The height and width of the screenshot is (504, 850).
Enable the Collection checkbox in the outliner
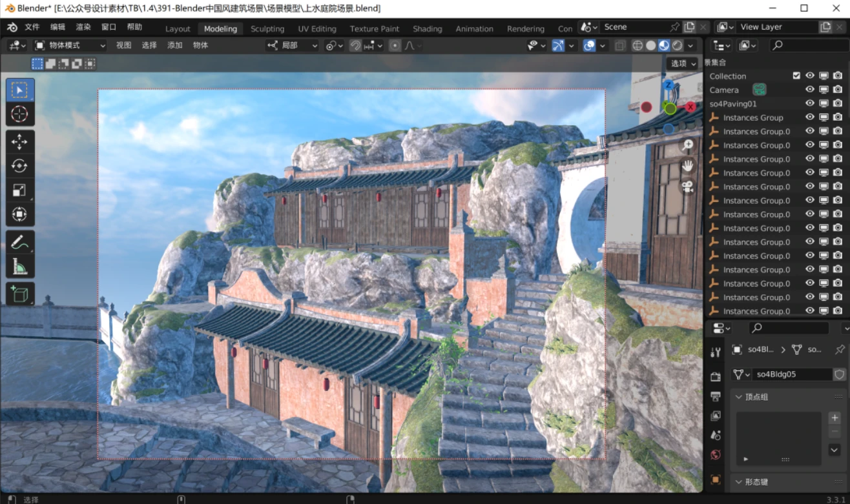(796, 76)
